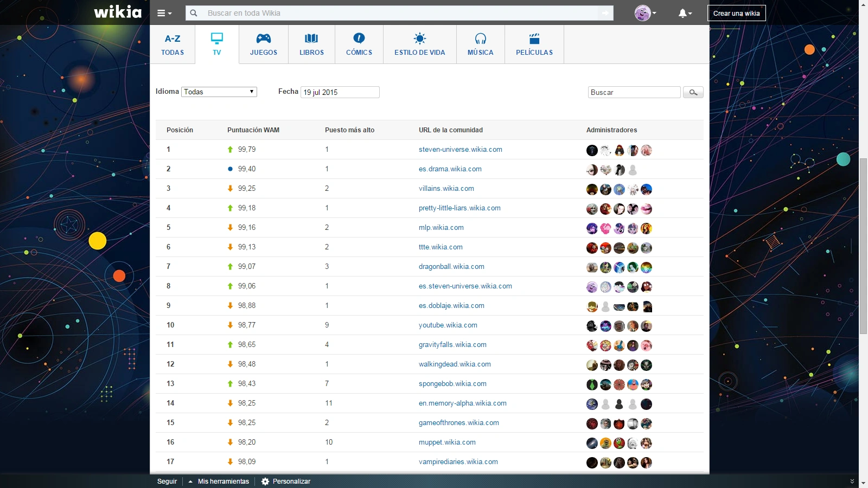Screen dimensions: 868x488
Task: Click the Wikia logo
Action: (118, 12)
